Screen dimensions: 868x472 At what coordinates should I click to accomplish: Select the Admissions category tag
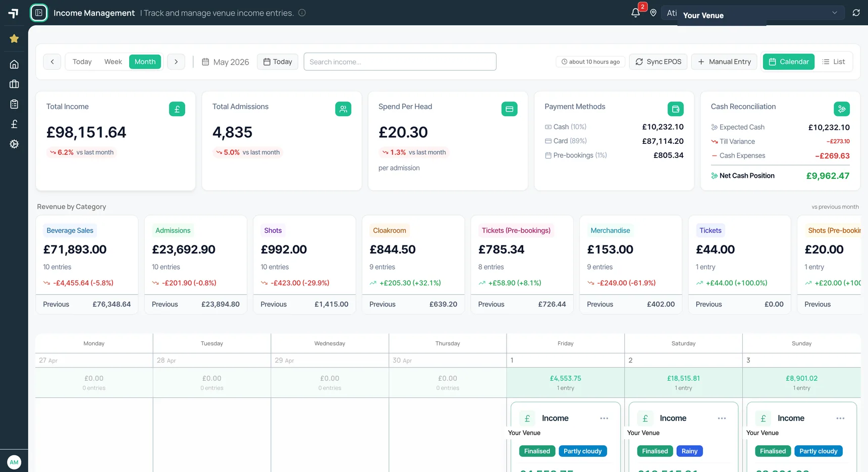[173, 230]
